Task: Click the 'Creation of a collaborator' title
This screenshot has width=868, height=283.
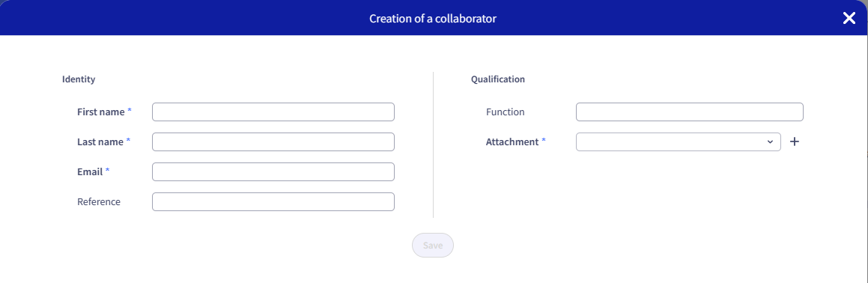Action: tap(433, 18)
